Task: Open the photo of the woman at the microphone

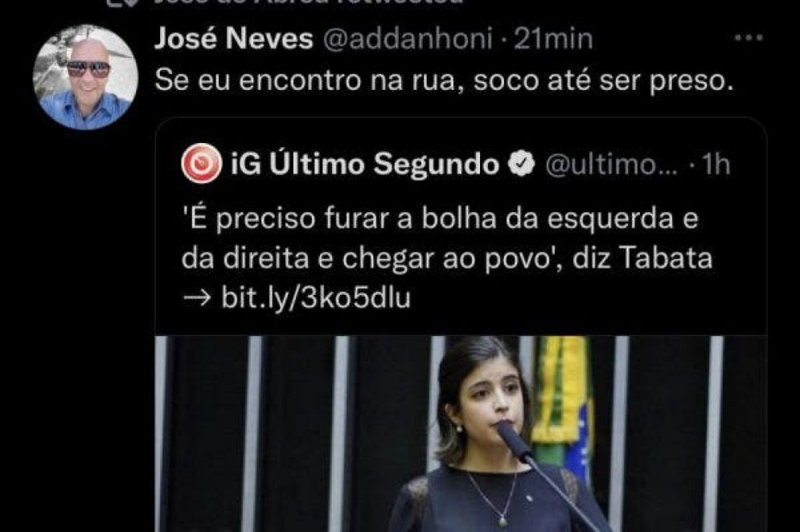Action: (x=461, y=434)
